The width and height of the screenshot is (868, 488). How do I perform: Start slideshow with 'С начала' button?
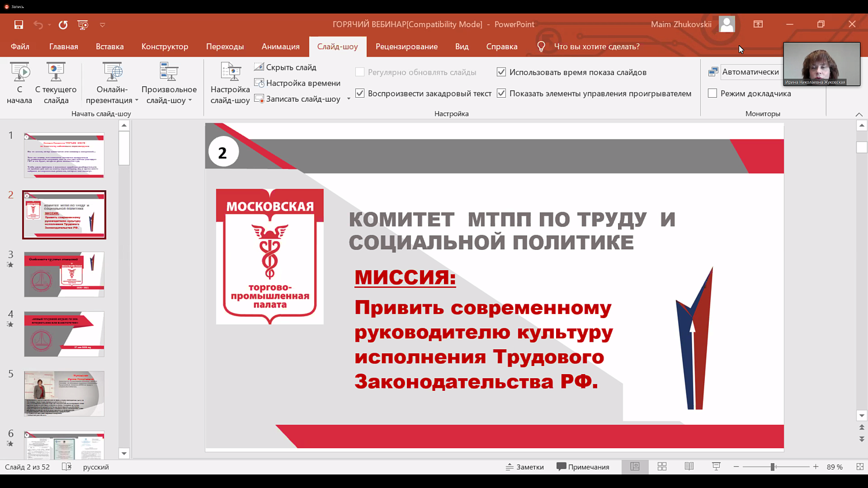tap(19, 84)
